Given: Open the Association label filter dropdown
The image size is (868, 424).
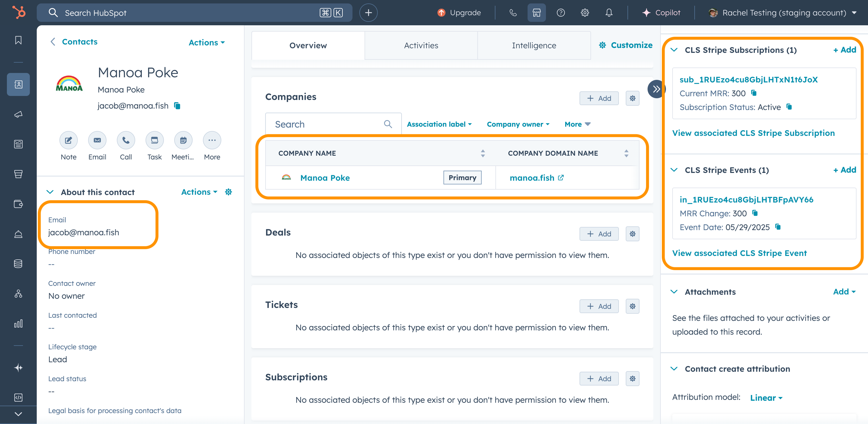Looking at the screenshot, I should click(x=439, y=124).
